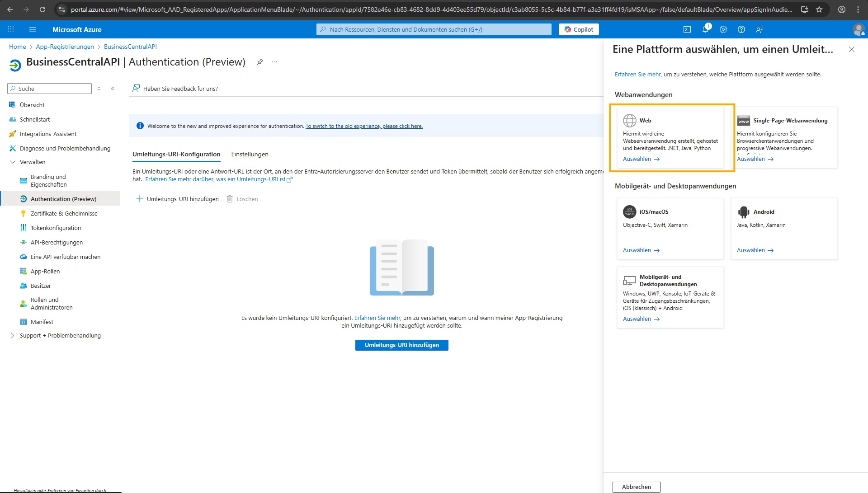868x493 pixels.
Task: Open notifications bell icon
Action: pos(705,29)
